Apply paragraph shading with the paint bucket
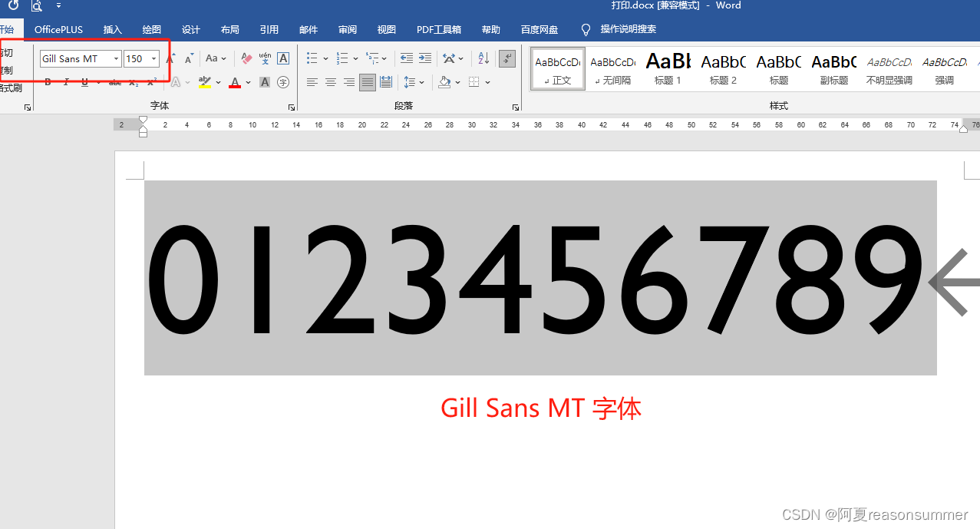 point(444,82)
